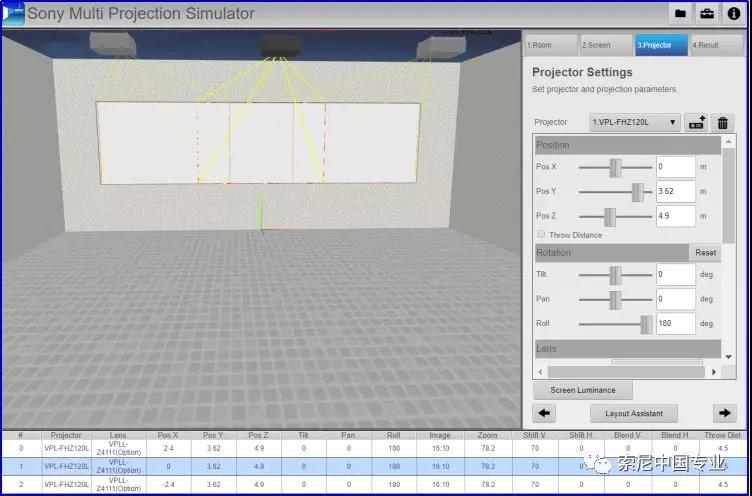Open the folder icon in header
Image resolution: width=752 pixels, height=496 pixels.
[x=680, y=13]
